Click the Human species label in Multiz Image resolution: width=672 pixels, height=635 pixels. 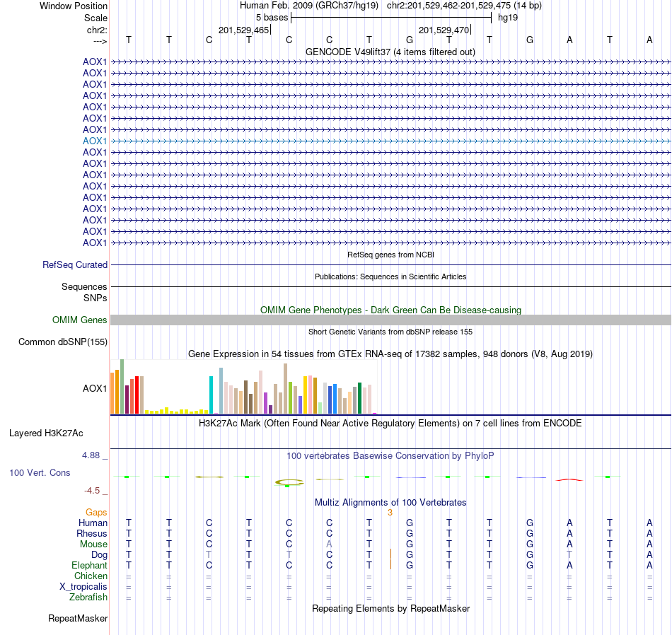pyautogui.click(x=93, y=523)
